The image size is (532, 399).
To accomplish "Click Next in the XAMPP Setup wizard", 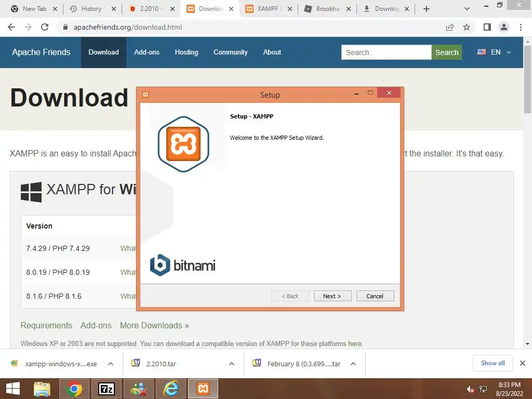I will click(332, 296).
